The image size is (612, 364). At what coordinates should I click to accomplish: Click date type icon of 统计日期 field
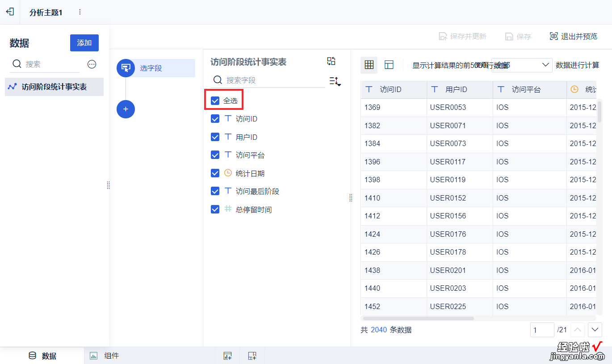228,173
